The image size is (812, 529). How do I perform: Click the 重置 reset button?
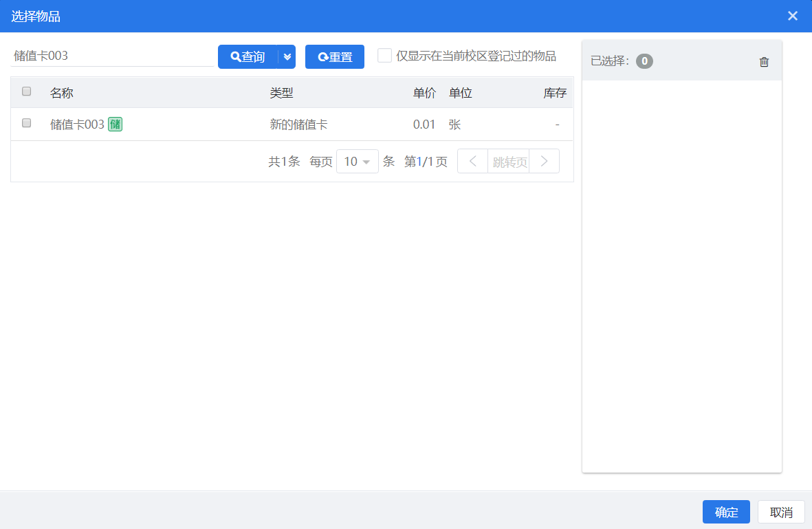coord(335,56)
